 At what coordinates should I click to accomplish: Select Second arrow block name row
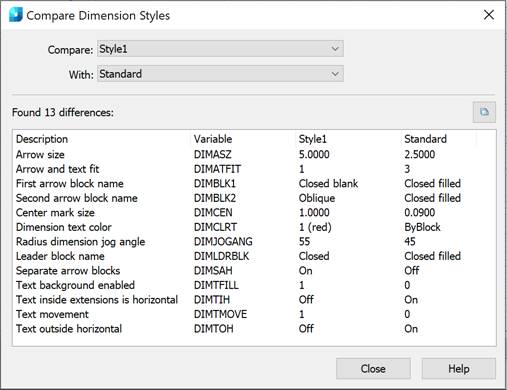click(254, 198)
